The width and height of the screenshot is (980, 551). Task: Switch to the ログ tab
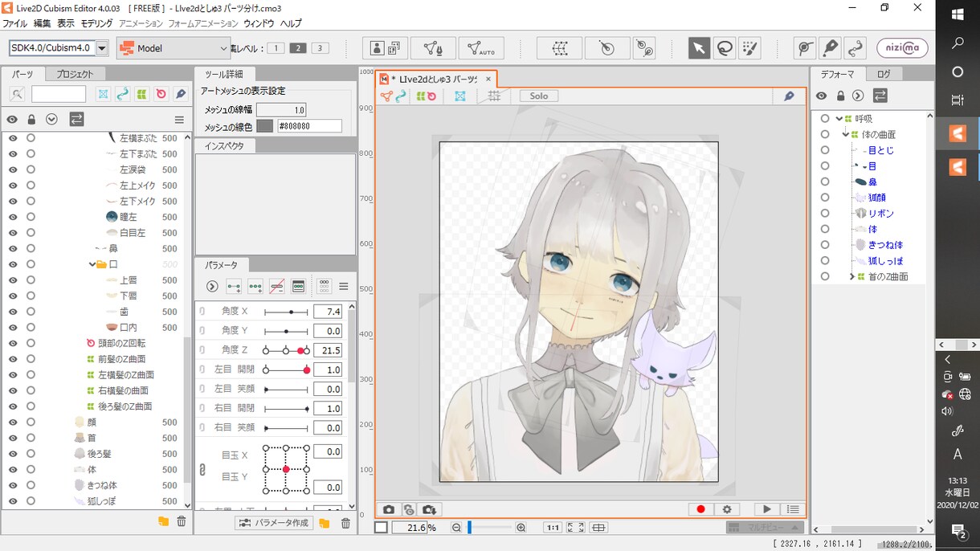pyautogui.click(x=884, y=74)
